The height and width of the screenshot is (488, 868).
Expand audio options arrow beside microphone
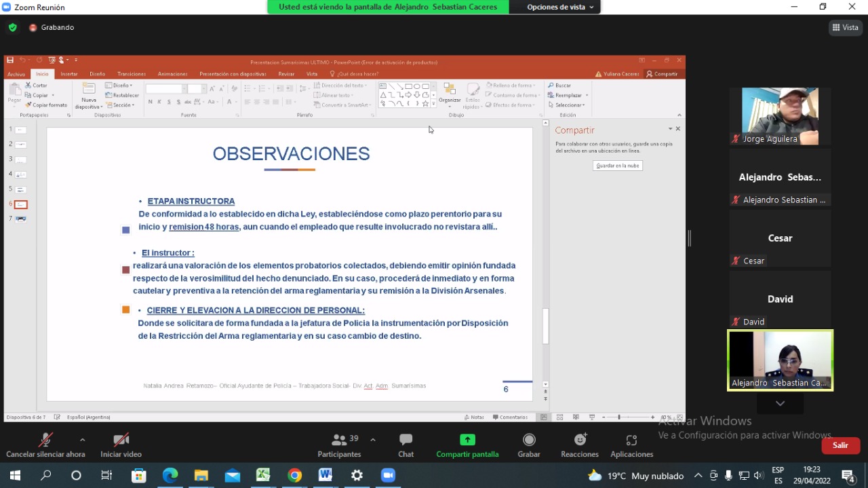[82, 440]
